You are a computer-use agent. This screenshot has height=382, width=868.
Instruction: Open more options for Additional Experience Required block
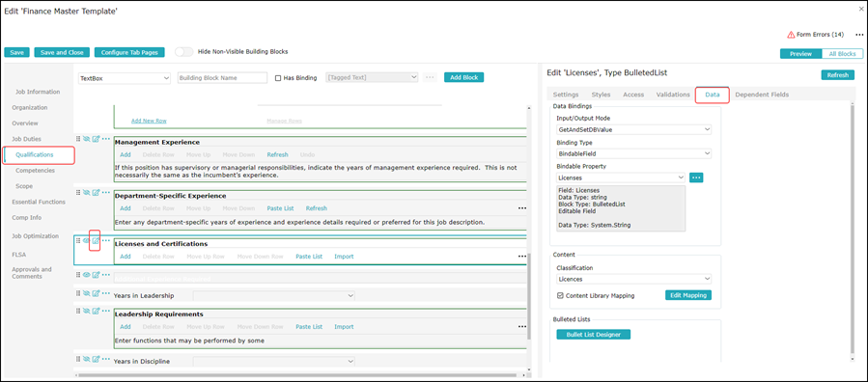click(x=106, y=275)
